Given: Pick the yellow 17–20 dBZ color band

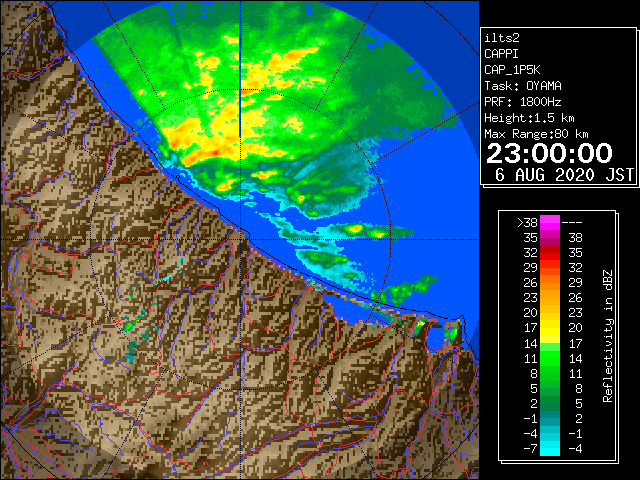Looking at the screenshot, I should point(550,328).
